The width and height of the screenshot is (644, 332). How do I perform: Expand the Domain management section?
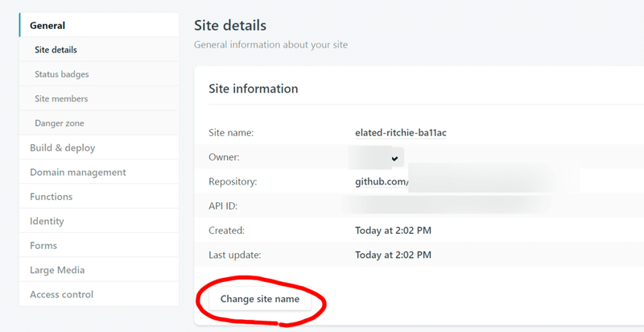[x=77, y=172]
